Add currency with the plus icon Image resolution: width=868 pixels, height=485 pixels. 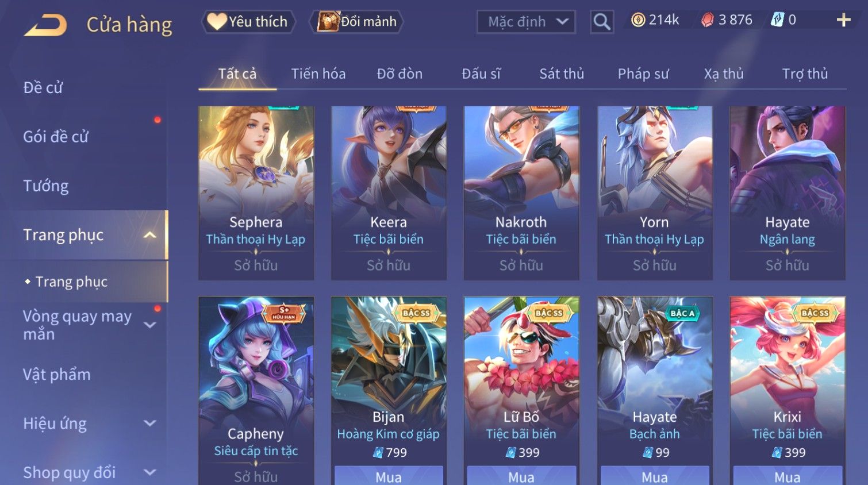tap(843, 20)
